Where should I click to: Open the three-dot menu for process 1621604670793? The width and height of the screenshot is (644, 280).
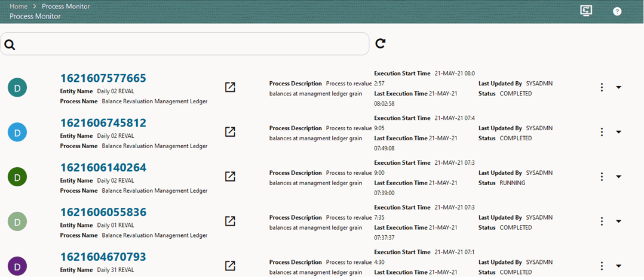pyautogui.click(x=601, y=266)
